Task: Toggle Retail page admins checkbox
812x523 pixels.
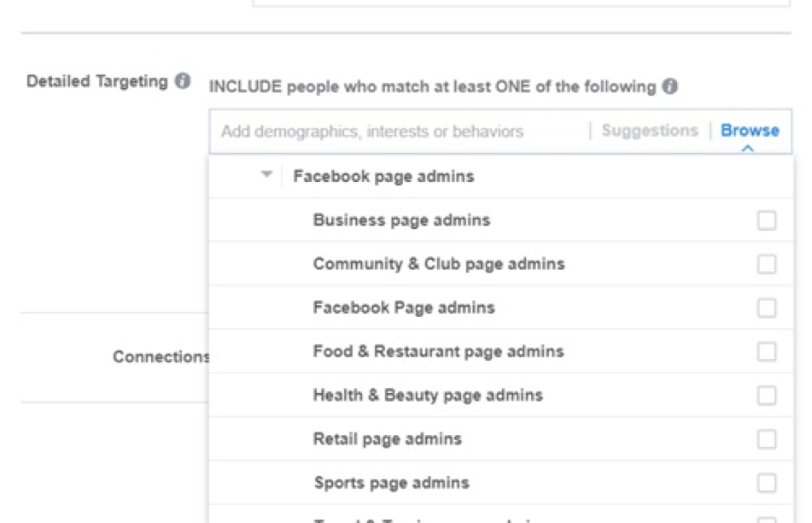Action: tap(767, 439)
